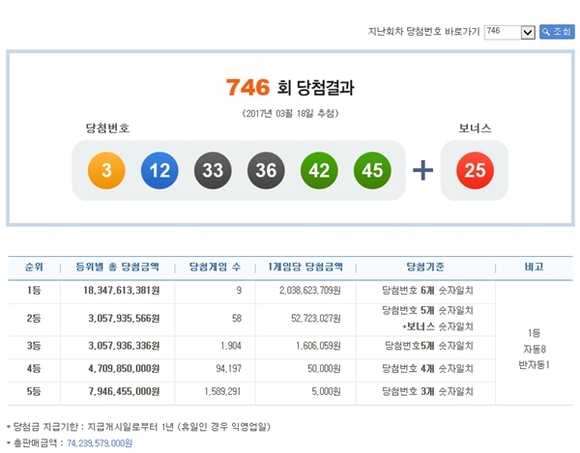Click the 5등 winning game count 1,589,291
Image resolution: width=580 pixels, height=453 pixels.
pyautogui.click(x=223, y=391)
